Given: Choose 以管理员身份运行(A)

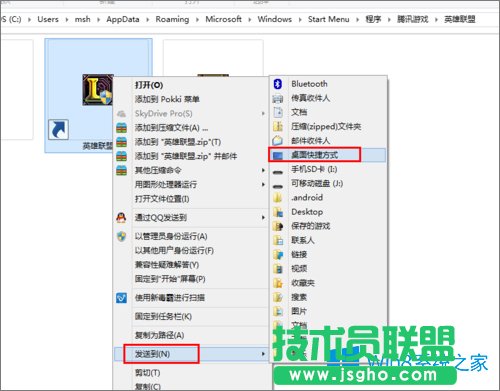Looking at the screenshot, I should (171, 237).
